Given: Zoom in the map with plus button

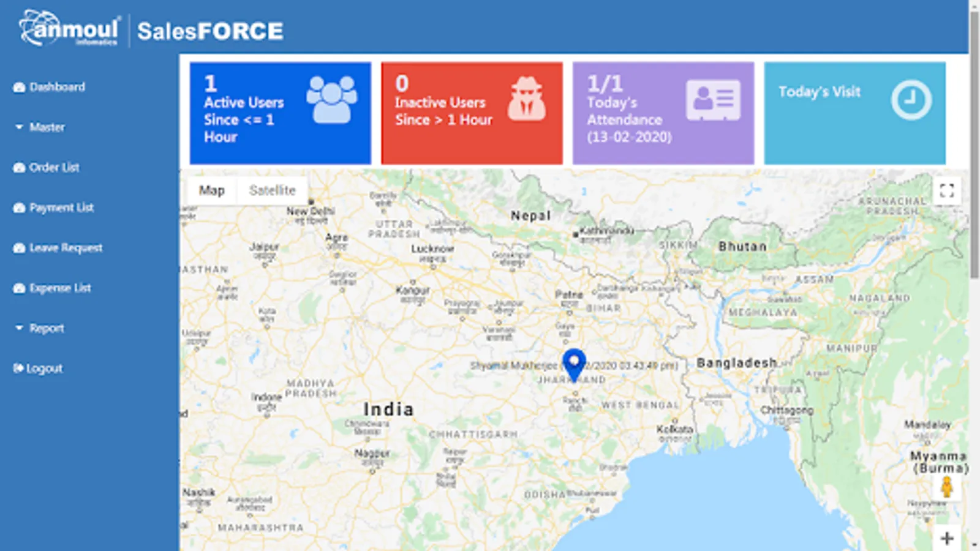Looking at the screenshot, I should (947, 539).
